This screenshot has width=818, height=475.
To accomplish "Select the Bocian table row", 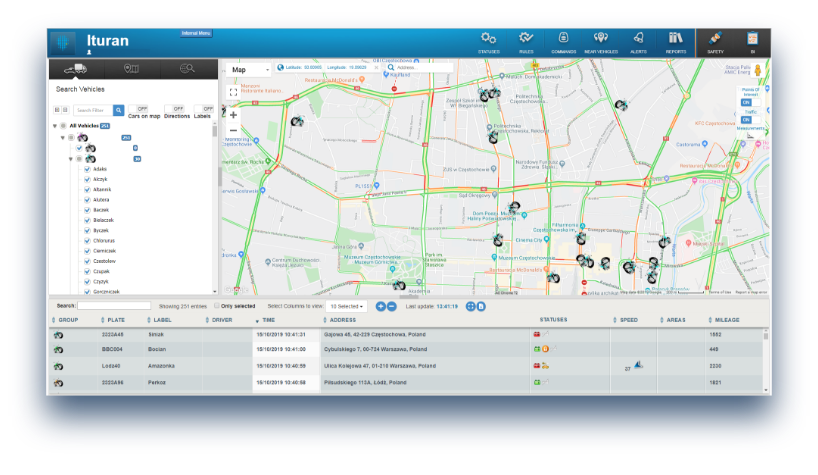I will pos(408,349).
